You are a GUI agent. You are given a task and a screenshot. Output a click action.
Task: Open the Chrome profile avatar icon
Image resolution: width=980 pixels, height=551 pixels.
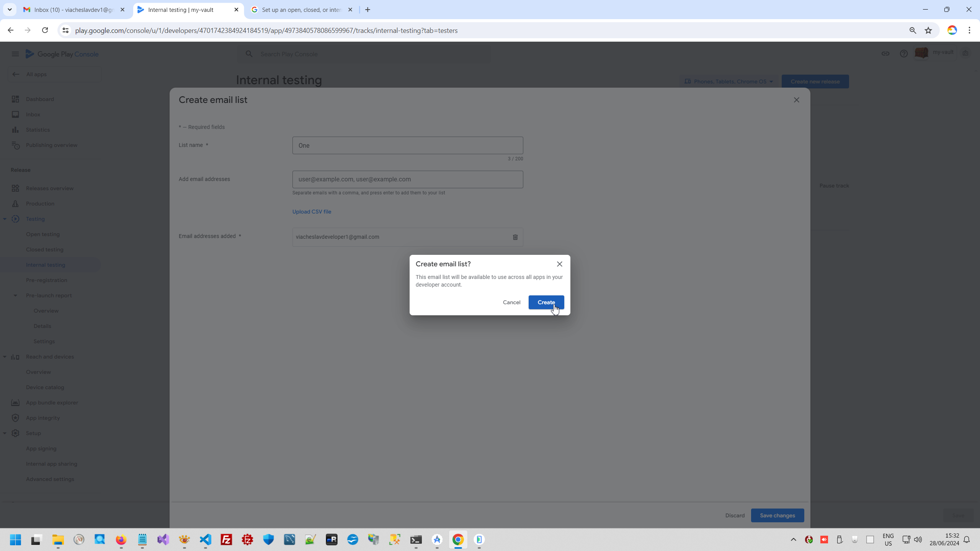pyautogui.click(x=952, y=31)
